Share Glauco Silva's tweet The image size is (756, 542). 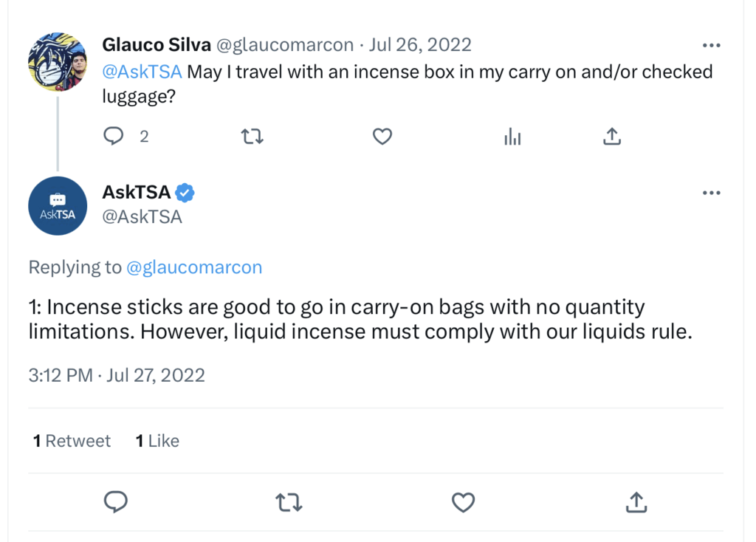pos(611,137)
